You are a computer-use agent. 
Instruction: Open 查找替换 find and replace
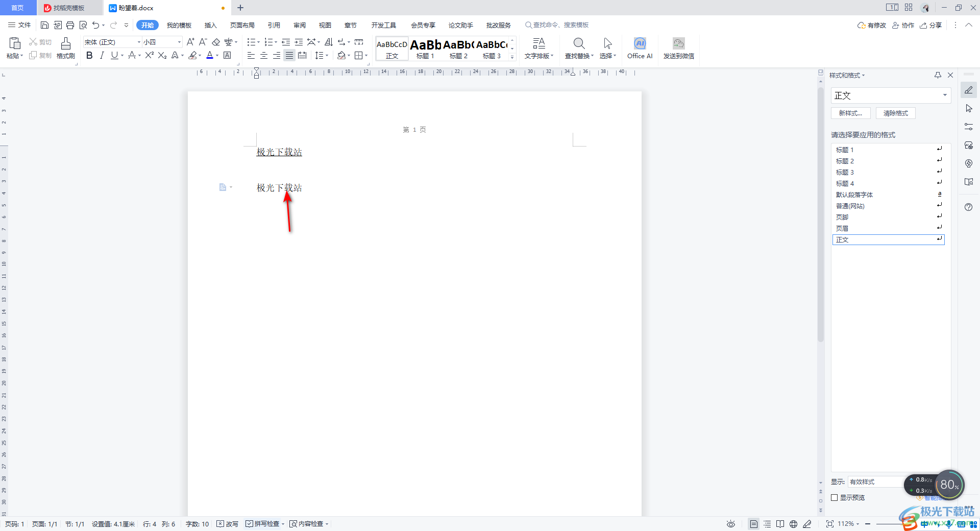click(579, 48)
